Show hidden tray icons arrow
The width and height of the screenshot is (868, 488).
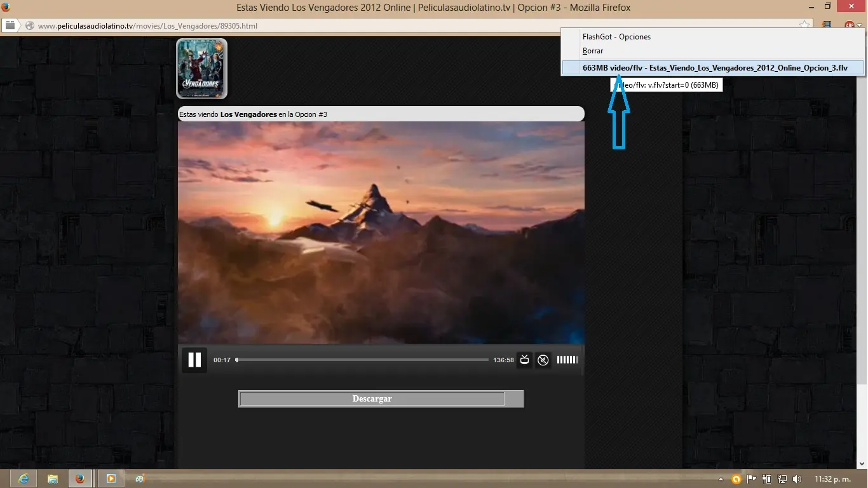pos(721,479)
